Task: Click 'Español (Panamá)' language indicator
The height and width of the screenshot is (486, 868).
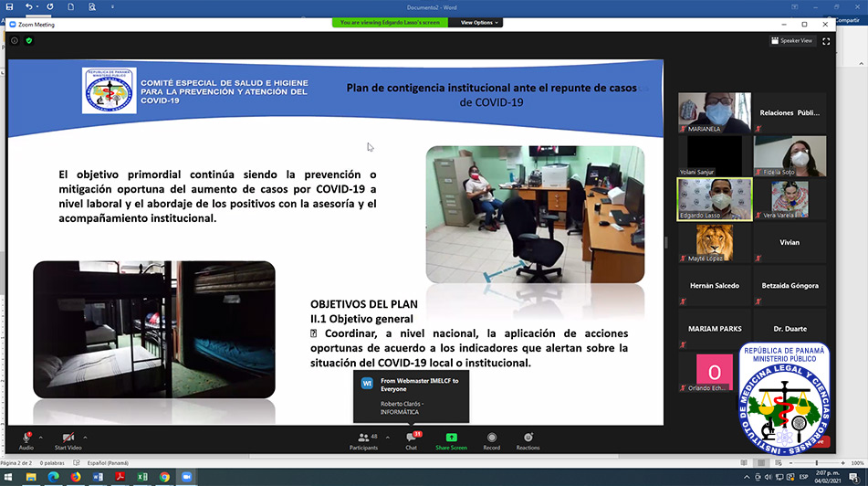Action: [108, 463]
